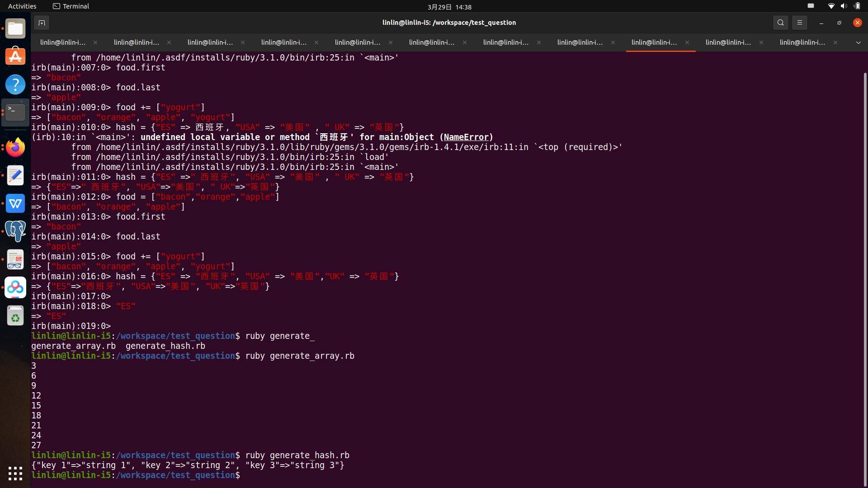Open the terminal hamburger menu
Viewport: 868px width, 488px height.
(799, 23)
